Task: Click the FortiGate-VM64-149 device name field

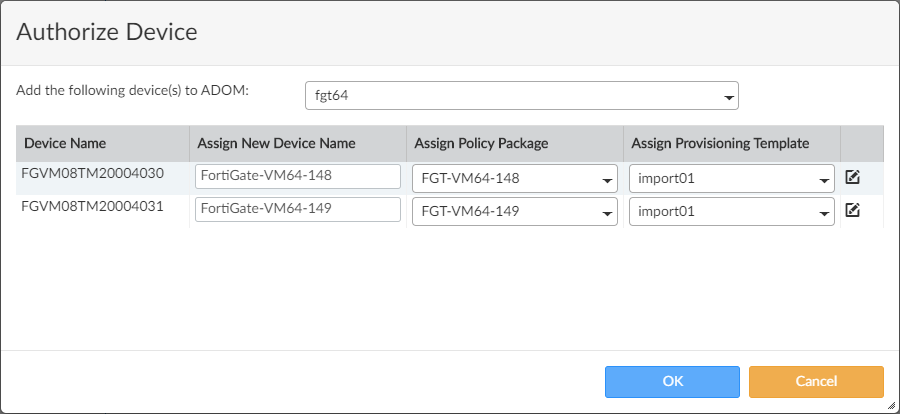Action: 298,209
